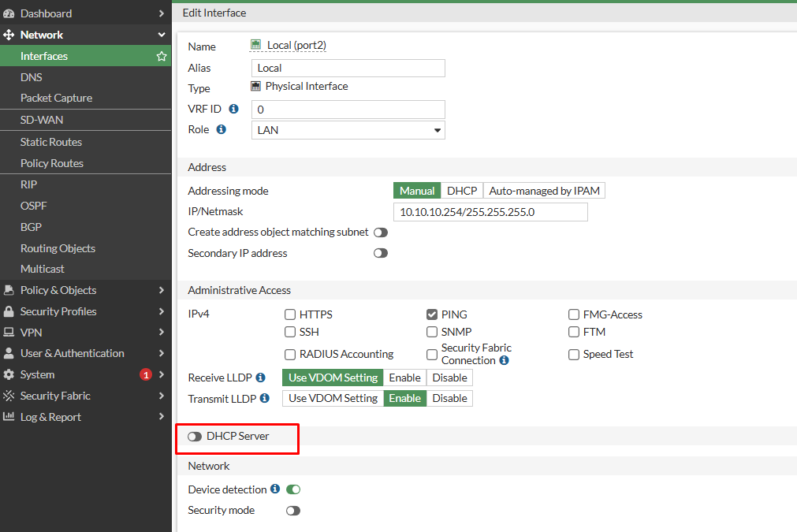Toggle Secondary IP address switch
The height and width of the screenshot is (532, 797).
tap(381, 253)
